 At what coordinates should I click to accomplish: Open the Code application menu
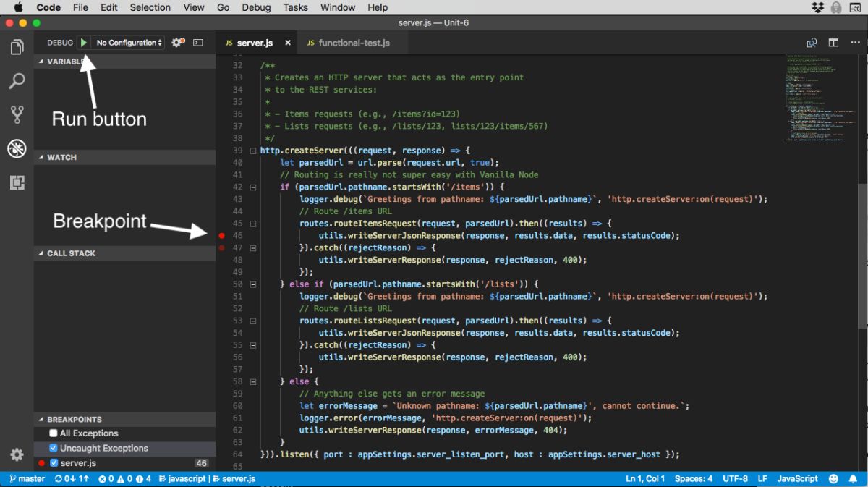pyautogui.click(x=48, y=7)
